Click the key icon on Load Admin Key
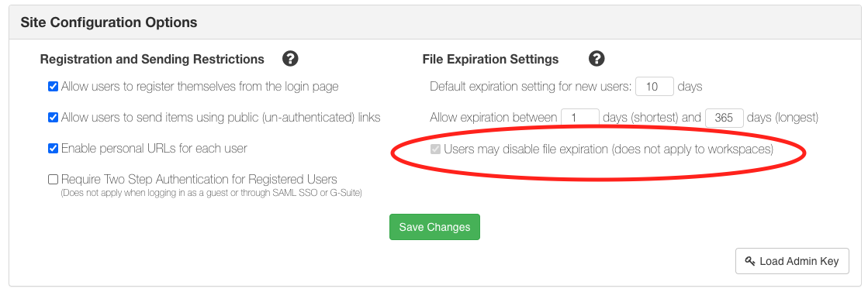The height and width of the screenshot is (292, 868). pos(751,261)
